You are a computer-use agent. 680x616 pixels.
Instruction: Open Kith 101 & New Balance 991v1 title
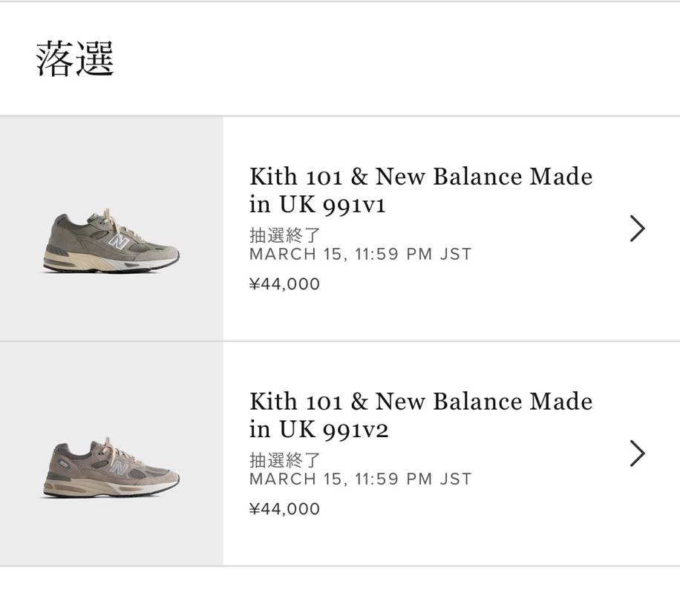pos(420,190)
